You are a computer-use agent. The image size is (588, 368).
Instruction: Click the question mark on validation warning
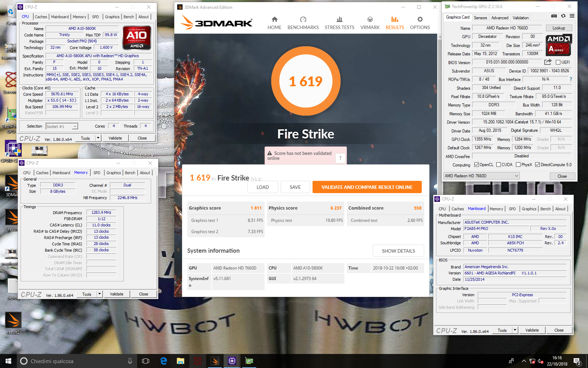[340, 158]
